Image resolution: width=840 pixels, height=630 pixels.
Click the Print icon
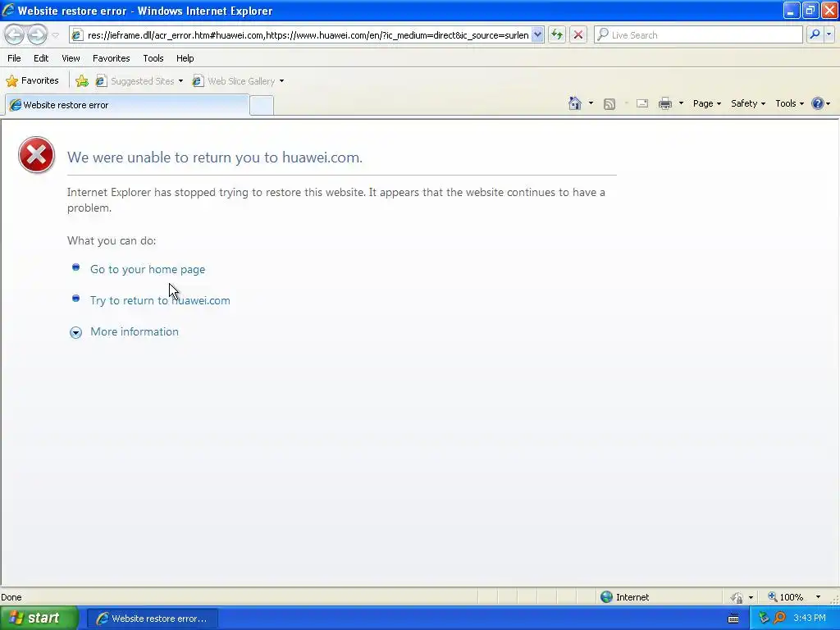click(x=664, y=103)
